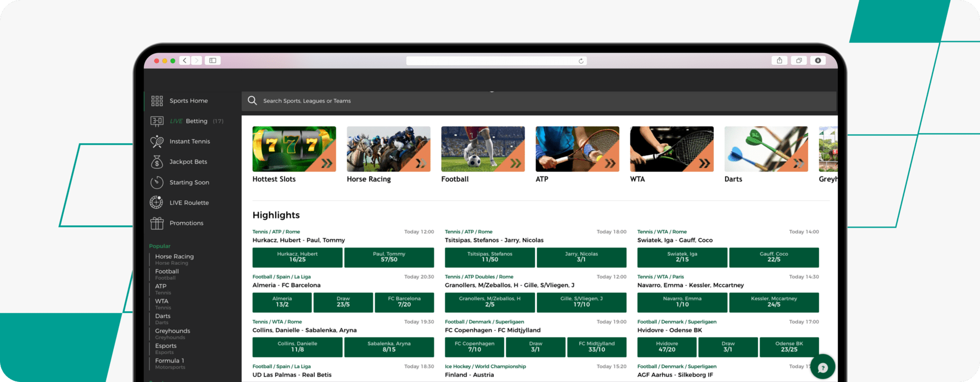
Task: Select Horse Racing in Popular list
Action: (174, 256)
